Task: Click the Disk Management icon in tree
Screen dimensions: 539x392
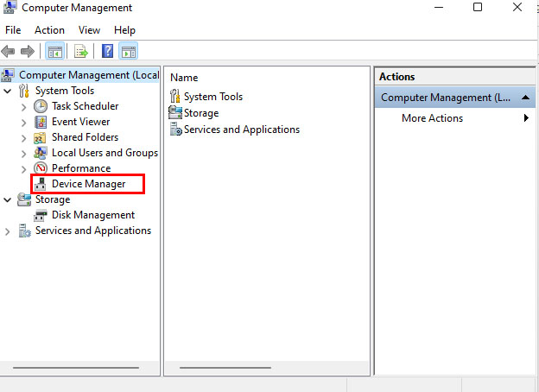Action: 41,215
